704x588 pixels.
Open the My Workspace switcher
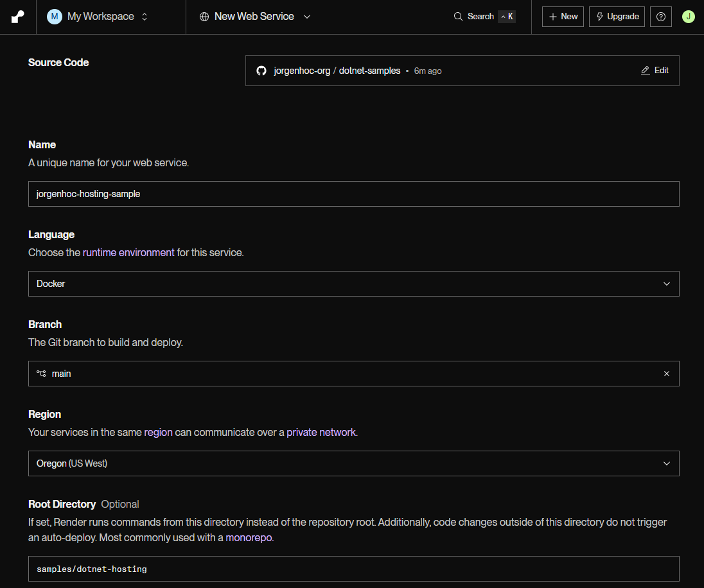[98, 17]
